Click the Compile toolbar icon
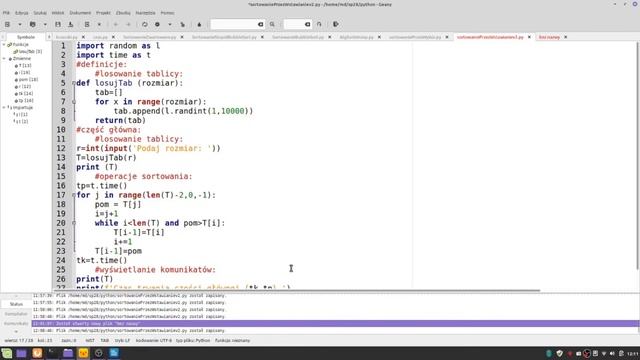 click(144, 24)
